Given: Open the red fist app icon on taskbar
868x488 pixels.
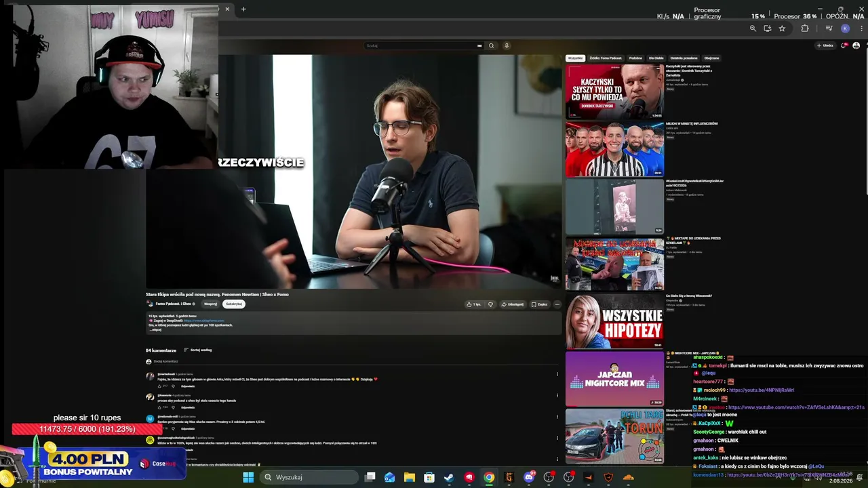Looking at the screenshot, I should pyautogui.click(x=469, y=477).
